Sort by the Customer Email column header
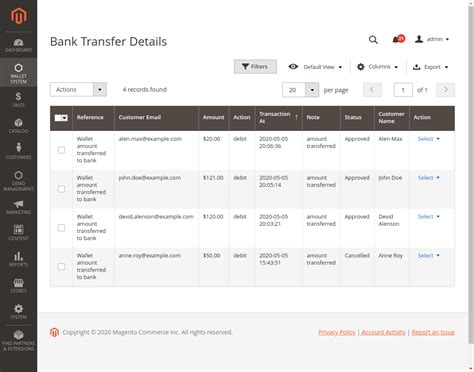Image resolution: width=474 pixels, height=372 pixels. pos(156,118)
